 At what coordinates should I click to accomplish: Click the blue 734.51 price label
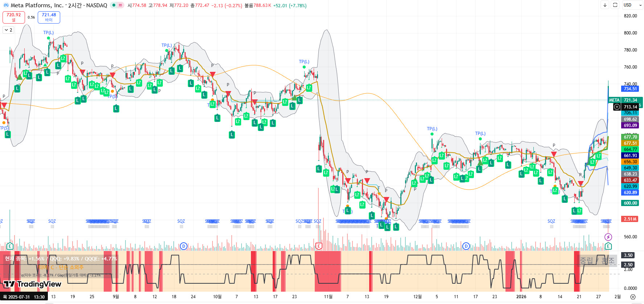click(x=630, y=89)
